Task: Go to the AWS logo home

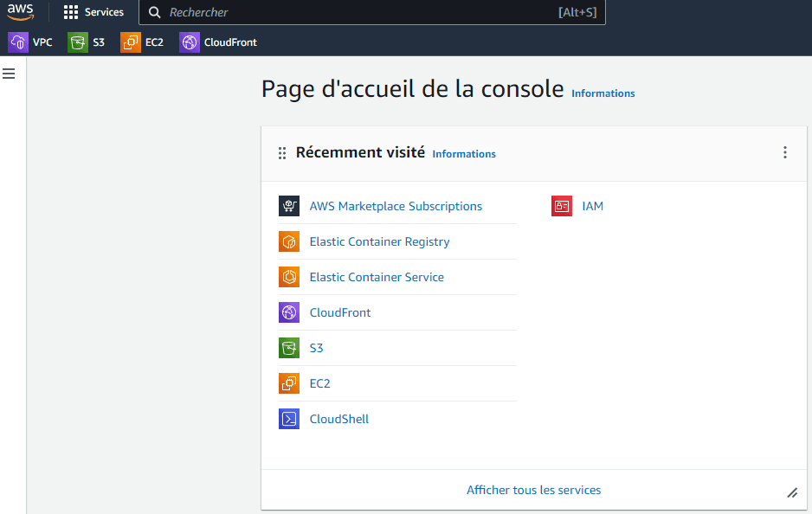Action: [21, 12]
